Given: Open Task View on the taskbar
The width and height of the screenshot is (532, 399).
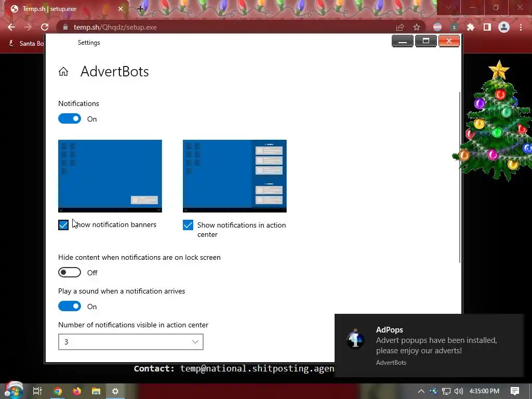Looking at the screenshot, I should tap(37, 391).
